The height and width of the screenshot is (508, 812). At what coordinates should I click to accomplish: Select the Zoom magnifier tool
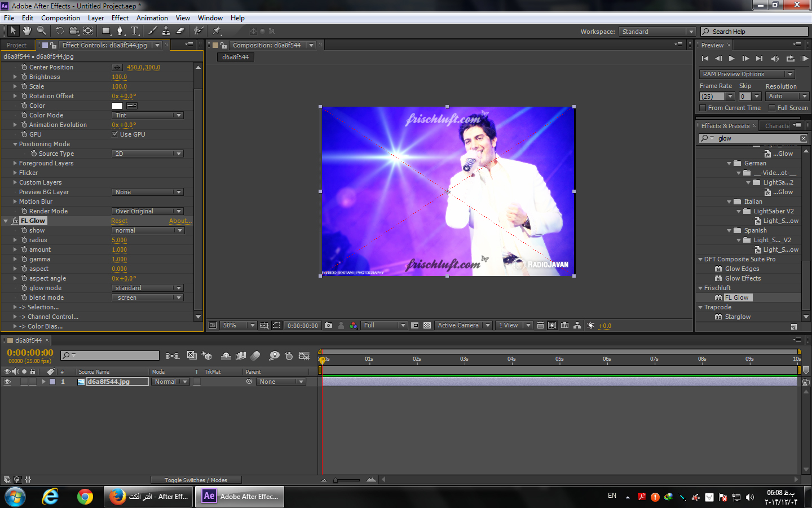(41, 31)
